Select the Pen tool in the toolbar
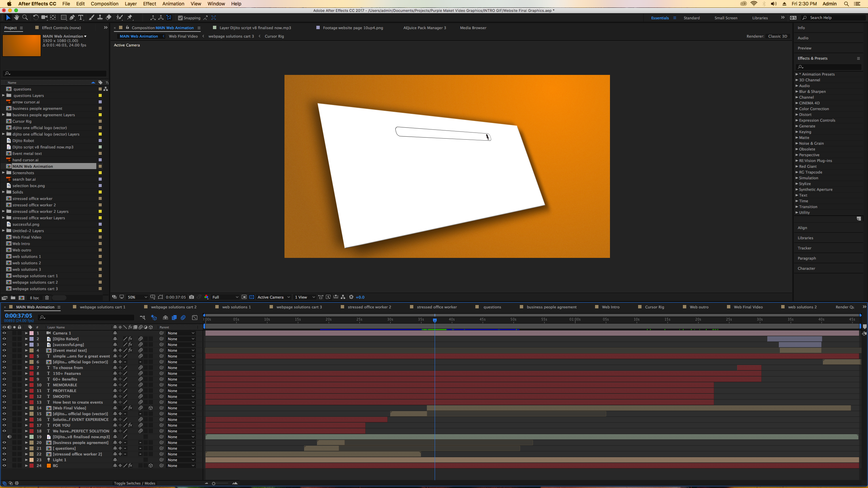 tap(72, 17)
